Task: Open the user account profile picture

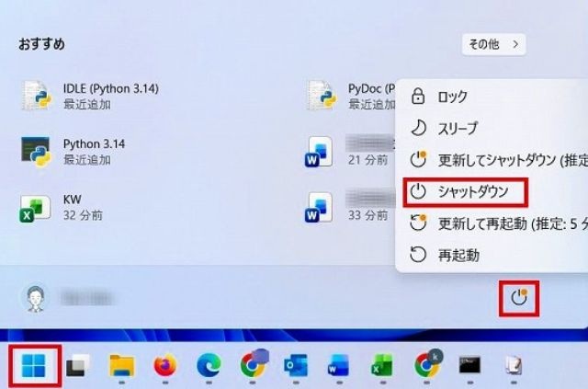Action: 34,297
